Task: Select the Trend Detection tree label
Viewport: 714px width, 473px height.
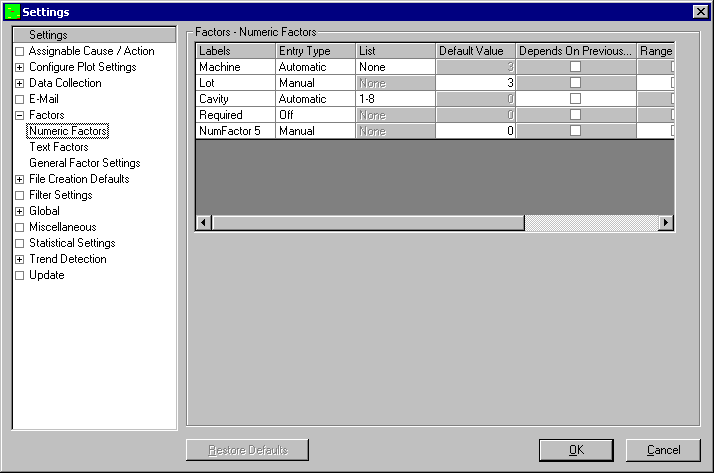Action: [x=68, y=259]
